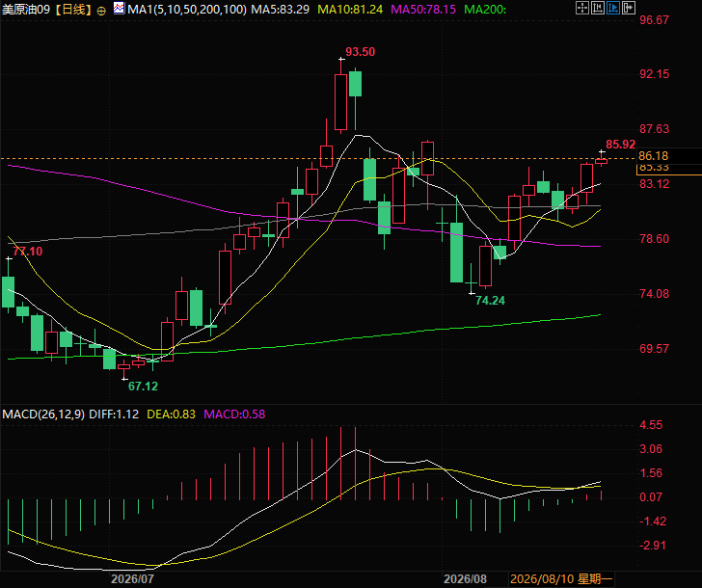Viewport: 702px width, 588px height.
Task: Click the crosshair cursor icon at top right
Action: (x=582, y=8)
